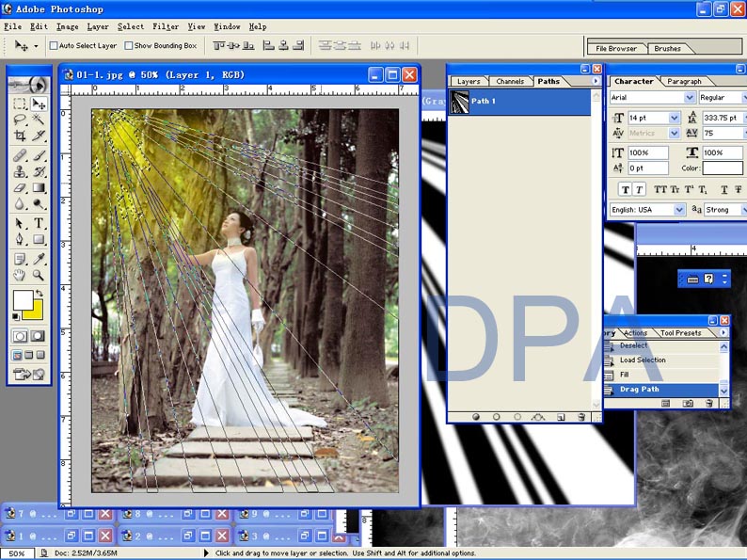Open Actions panel flyout menu arrow

tap(723, 332)
